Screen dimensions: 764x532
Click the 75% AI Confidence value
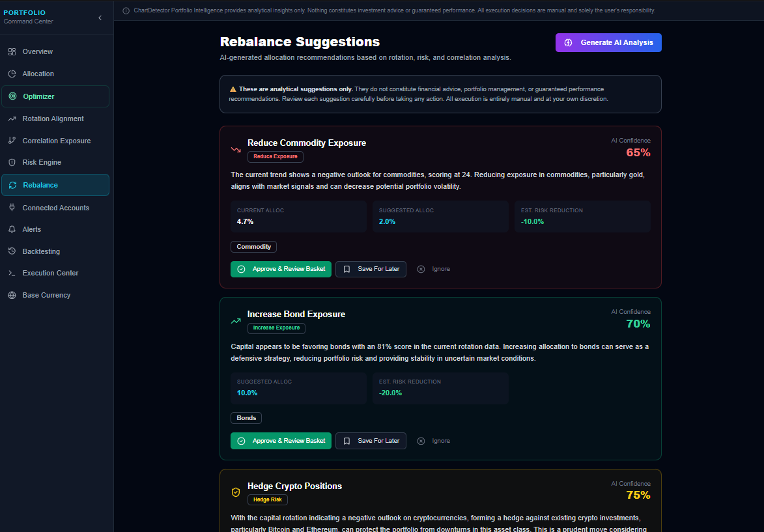click(x=638, y=496)
